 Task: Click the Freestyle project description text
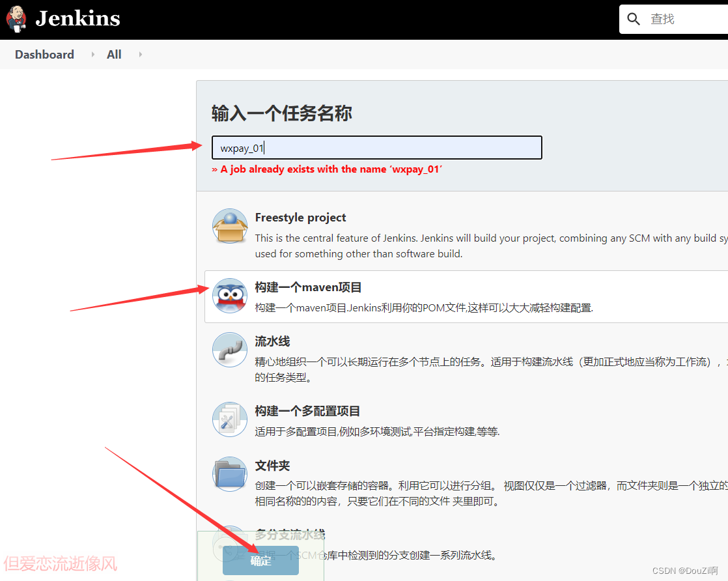point(491,246)
